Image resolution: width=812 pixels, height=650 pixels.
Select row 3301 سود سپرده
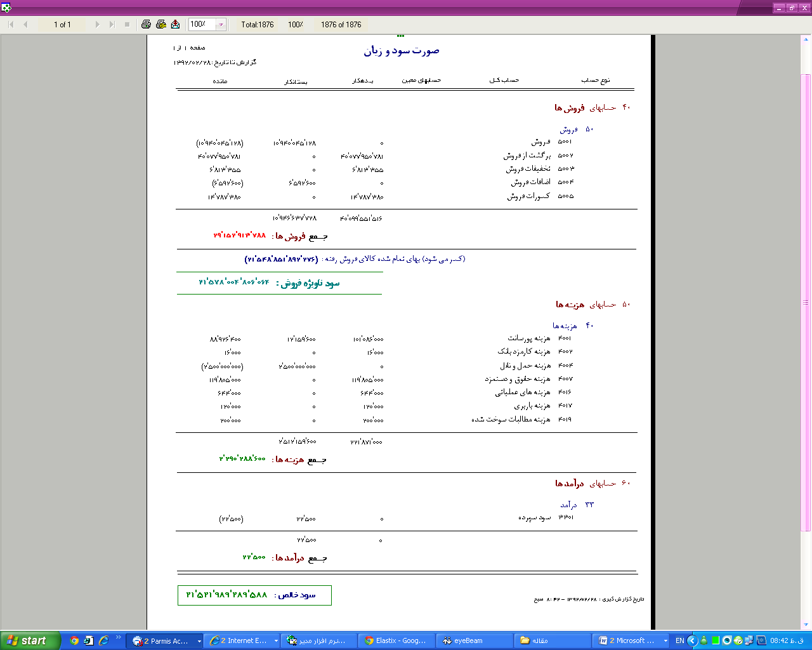(396, 518)
